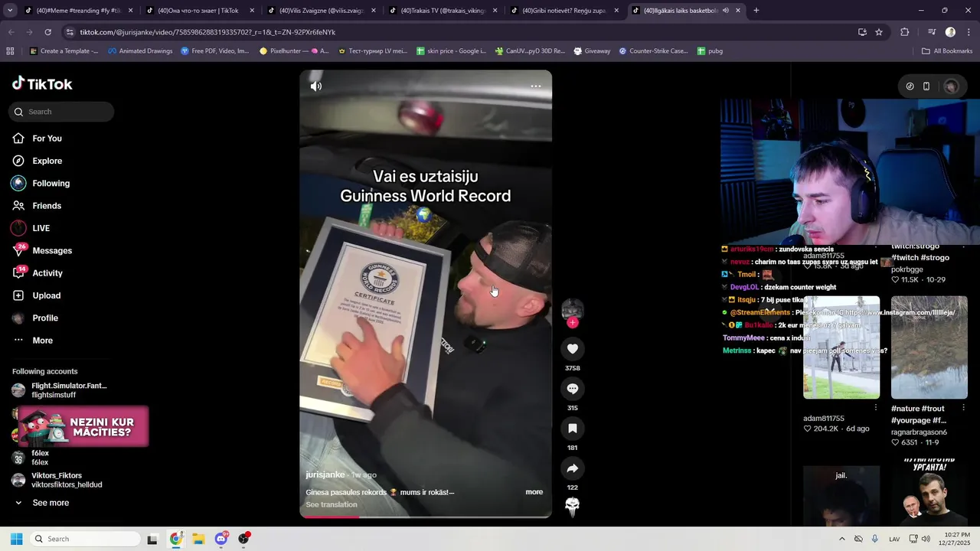Open Chrome profile menu avatar
This screenshot has height=551, width=980.
point(950,32)
